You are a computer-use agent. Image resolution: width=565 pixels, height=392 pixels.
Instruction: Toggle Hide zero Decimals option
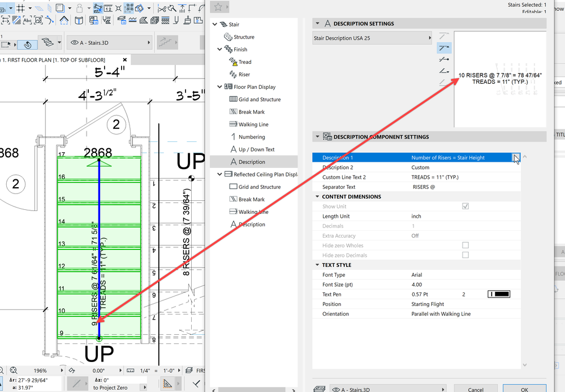(465, 255)
